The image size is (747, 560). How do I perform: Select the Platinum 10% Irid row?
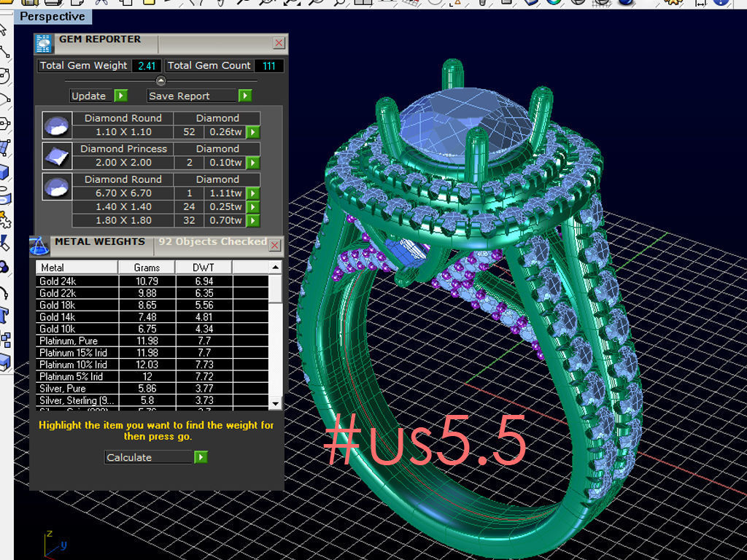tap(152, 365)
